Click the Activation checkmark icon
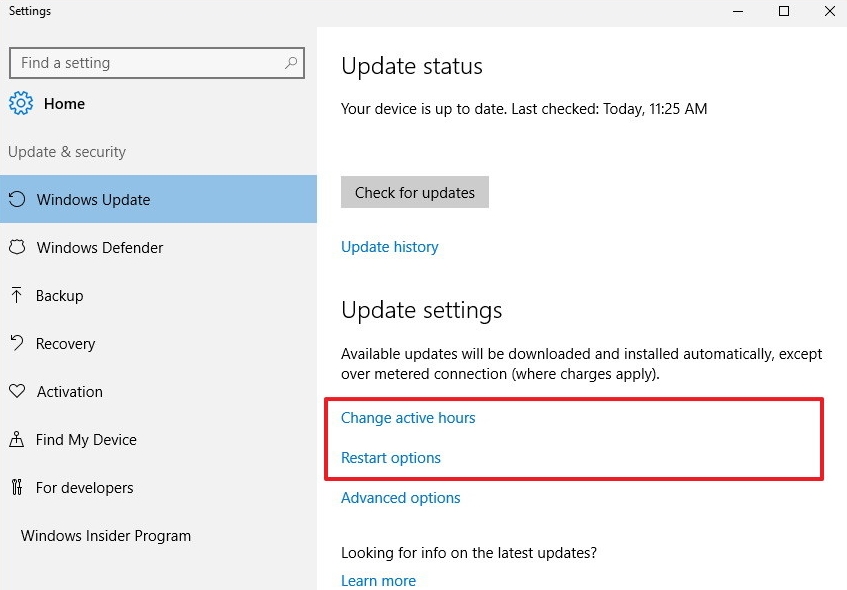 (x=16, y=391)
